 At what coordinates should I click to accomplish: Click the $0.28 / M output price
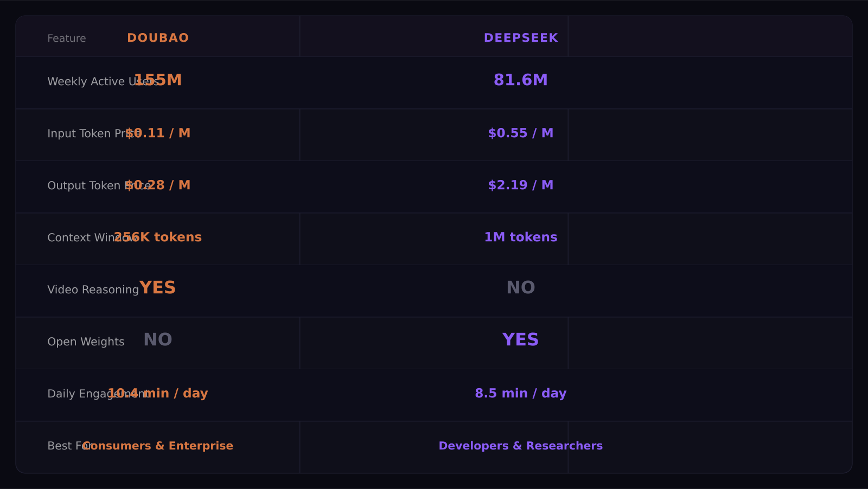click(x=158, y=185)
